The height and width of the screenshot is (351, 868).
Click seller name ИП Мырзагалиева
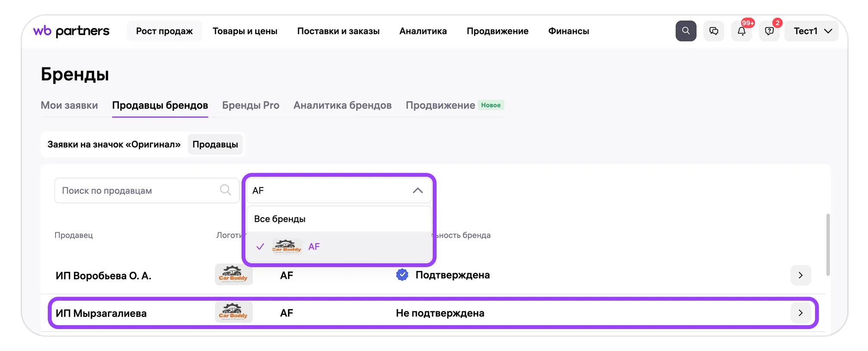coord(101,313)
